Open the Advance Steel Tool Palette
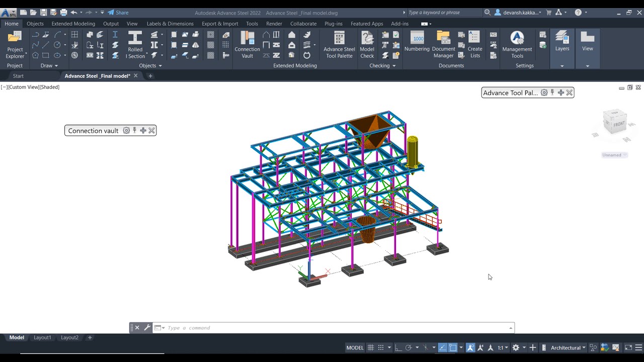644x362 pixels. pos(339,45)
